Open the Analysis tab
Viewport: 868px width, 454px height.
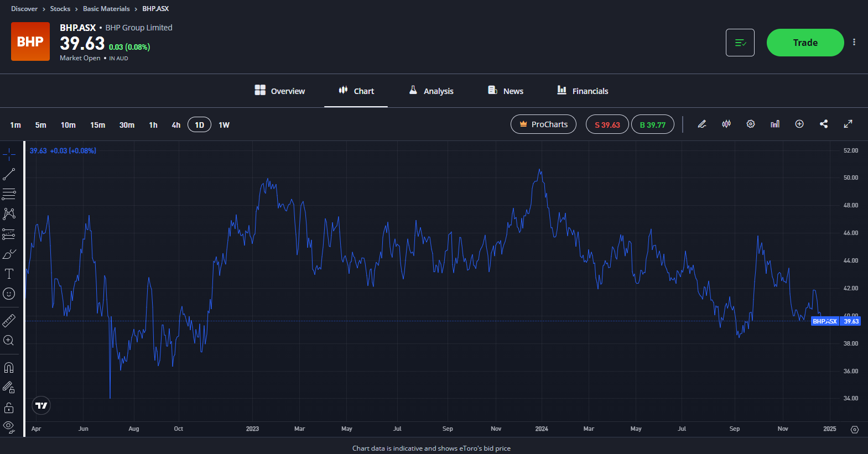[431, 91]
